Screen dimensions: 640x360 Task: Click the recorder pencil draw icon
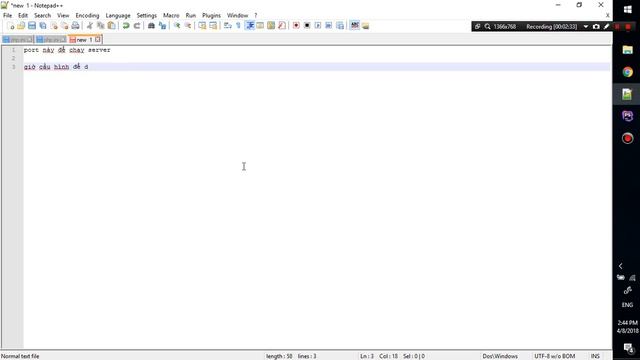pos(607,27)
